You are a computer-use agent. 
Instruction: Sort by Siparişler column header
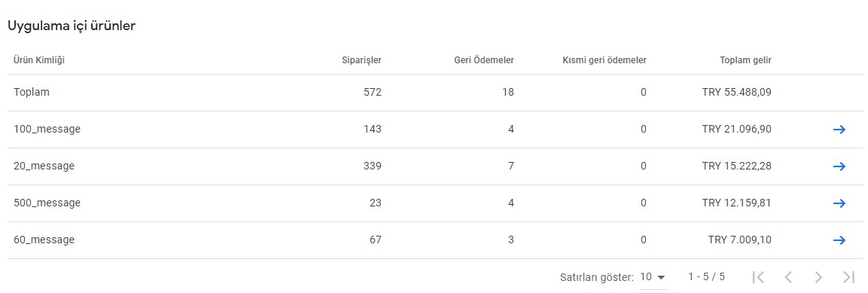(x=361, y=60)
